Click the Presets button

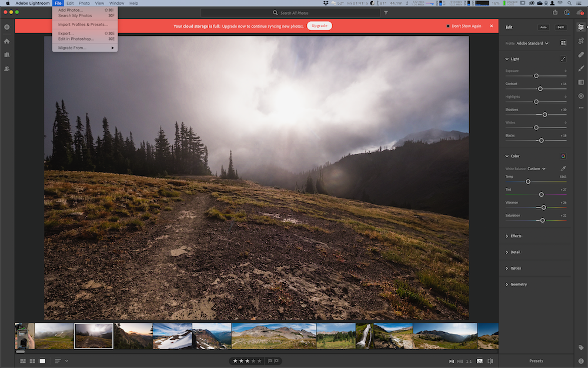click(536, 361)
